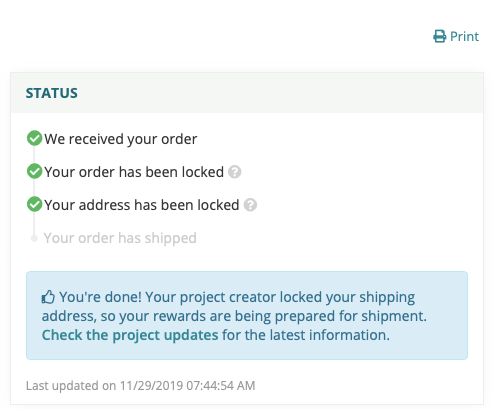Click the You're done notice box
This screenshot has height=409, width=499.
tap(247, 315)
